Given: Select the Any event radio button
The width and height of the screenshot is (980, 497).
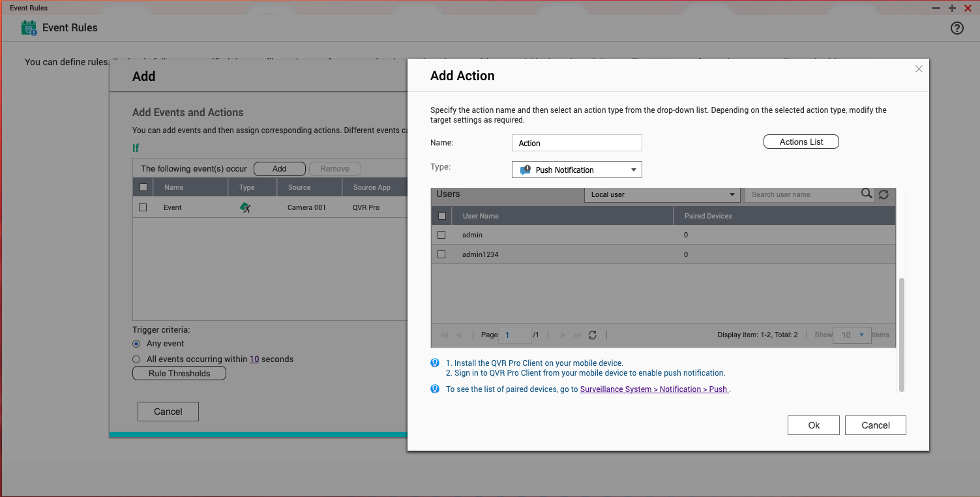Looking at the screenshot, I should [x=136, y=344].
